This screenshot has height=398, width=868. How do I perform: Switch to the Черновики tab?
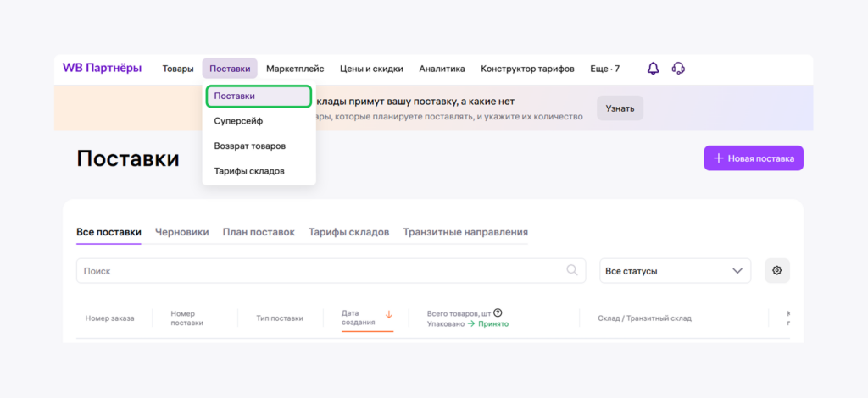click(x=182, y=232)
